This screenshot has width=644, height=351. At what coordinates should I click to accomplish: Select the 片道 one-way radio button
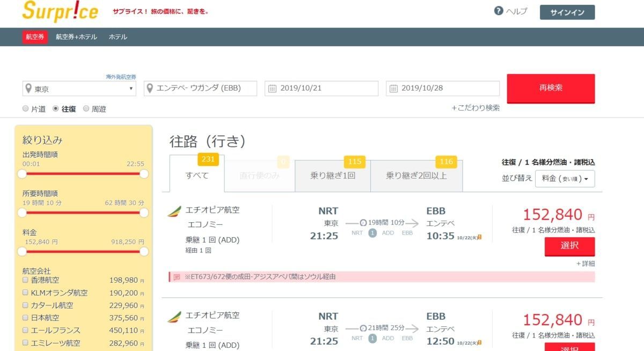pos(25,108)
